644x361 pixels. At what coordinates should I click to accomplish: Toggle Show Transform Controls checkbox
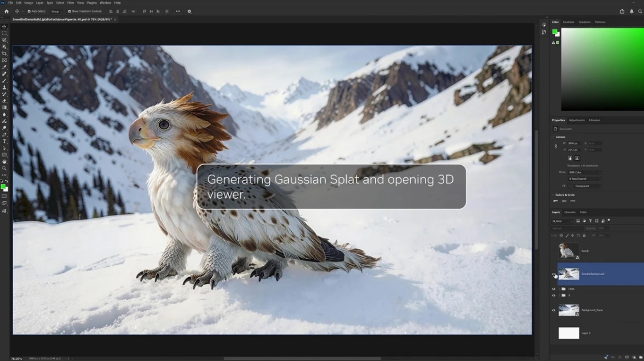click(69, 11)
